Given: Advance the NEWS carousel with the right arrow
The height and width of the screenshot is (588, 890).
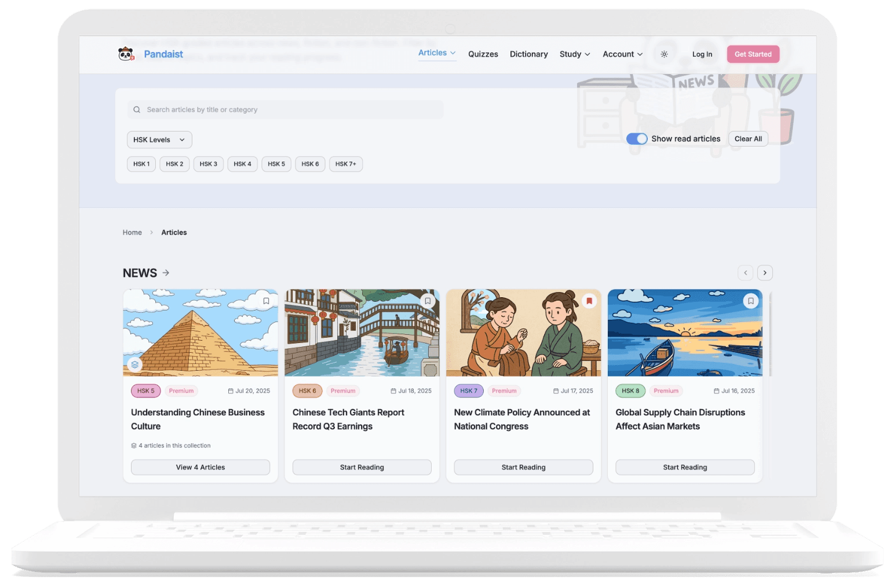Looking at the screenshot, I should pyautogui.click(x=765, y=272).
